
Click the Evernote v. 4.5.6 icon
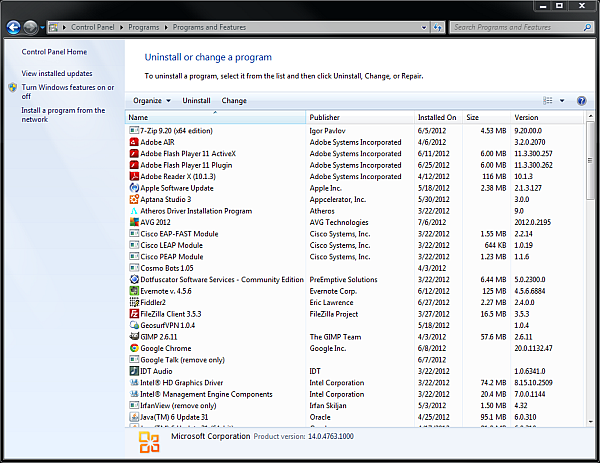[x=134, y=291]
